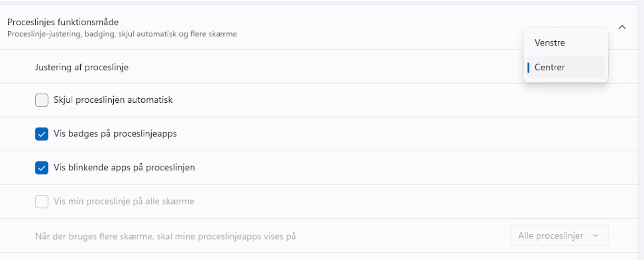Click the checkmark on blinkende apps checkbox
Screen dimensions: 644x260
(x=41, y=168)
